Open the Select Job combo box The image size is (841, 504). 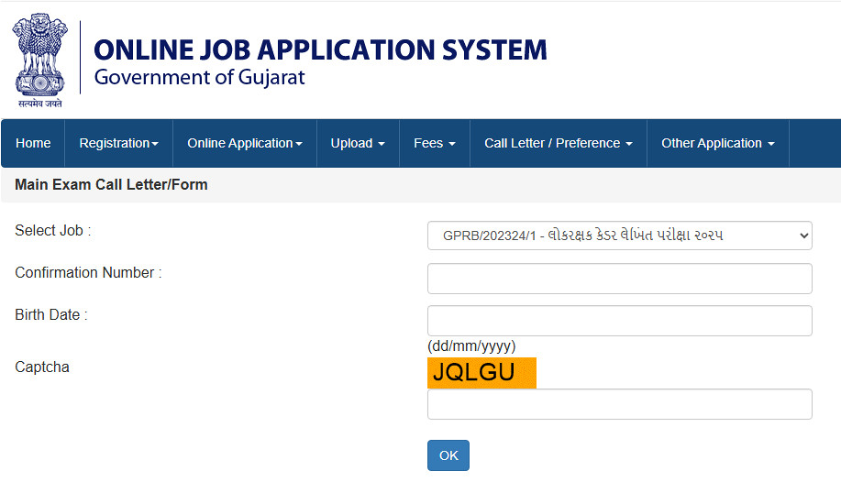[619, 236]
